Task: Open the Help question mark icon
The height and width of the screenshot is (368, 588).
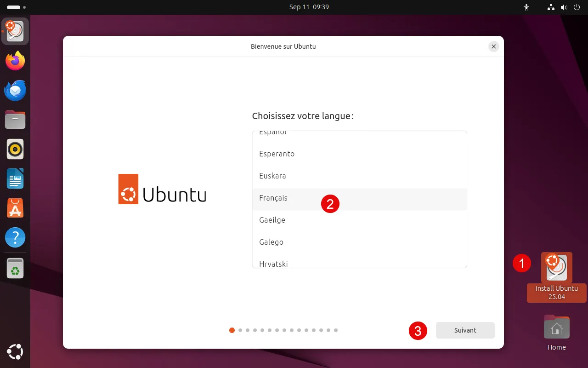Action: [x=15, y=238]
